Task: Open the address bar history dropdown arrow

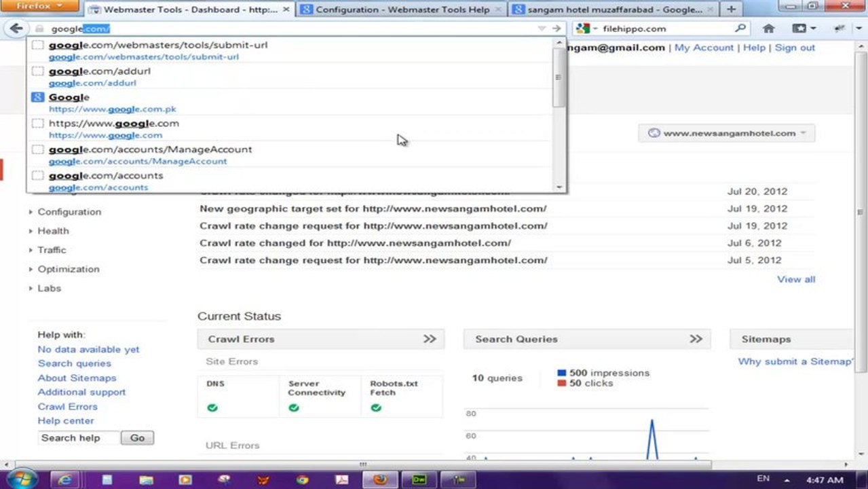Action: pos(542,29)
